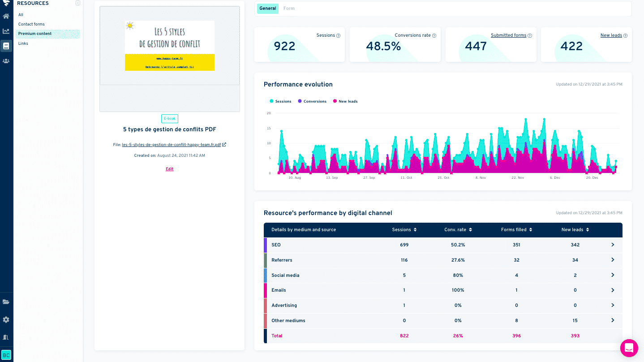The width and height of the screenshot is (644, 362).
Task: Open the BC account avatar
Action: click(6, 355)
